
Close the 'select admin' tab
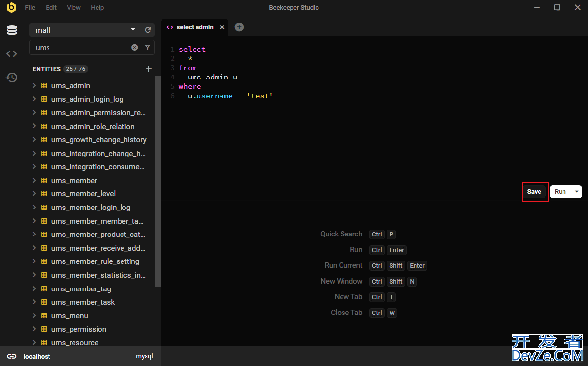(222, 27)
